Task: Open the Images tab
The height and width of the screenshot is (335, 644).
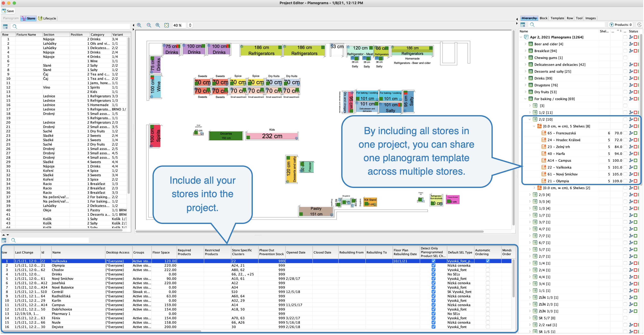Action: pyautogui.click(x=590, y=18)
